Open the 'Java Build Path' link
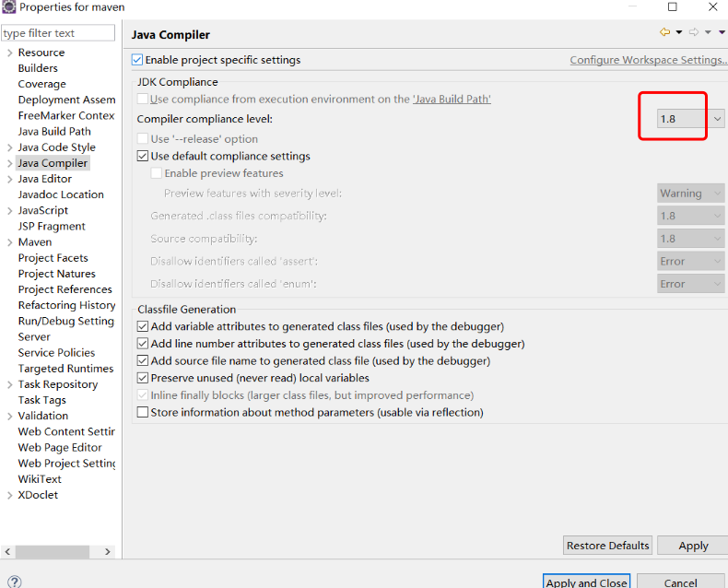The width and height of the screenshot is (728, 588). (x=452, y=99)
